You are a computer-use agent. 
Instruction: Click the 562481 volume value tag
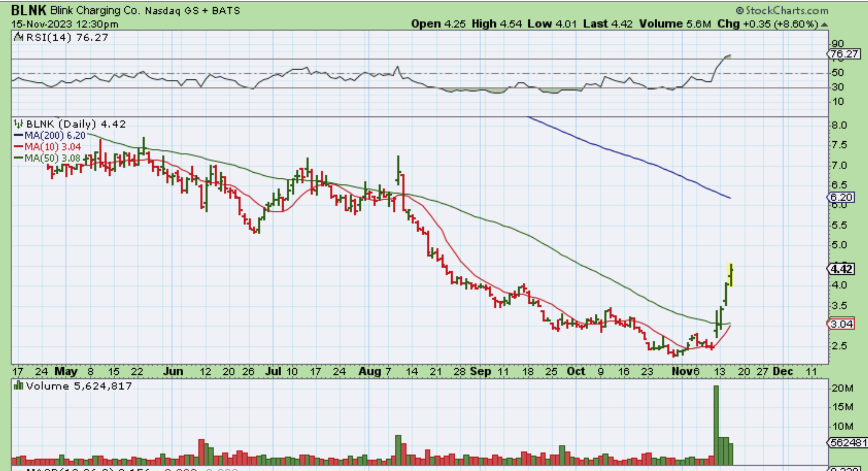pyautogui.click(x=848, y=443)
